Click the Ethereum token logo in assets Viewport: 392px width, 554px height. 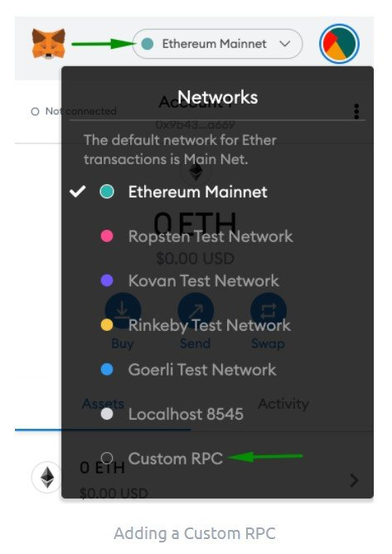47,477
